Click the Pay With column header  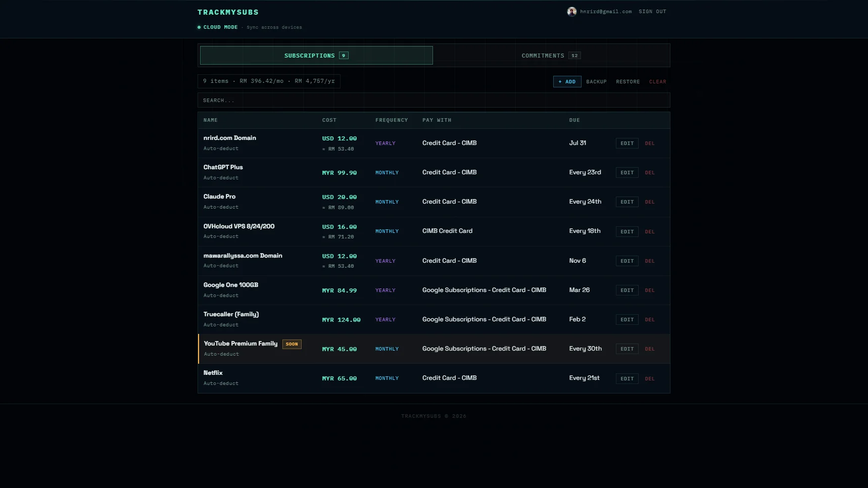[x=437, y=120]
